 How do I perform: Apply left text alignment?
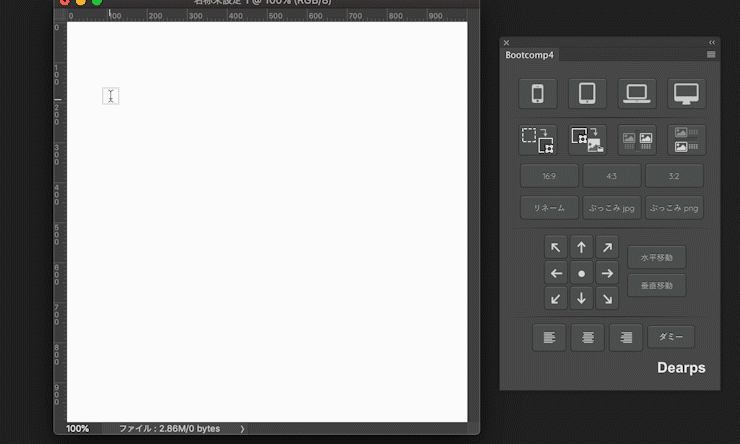click(x=549, y=337)
